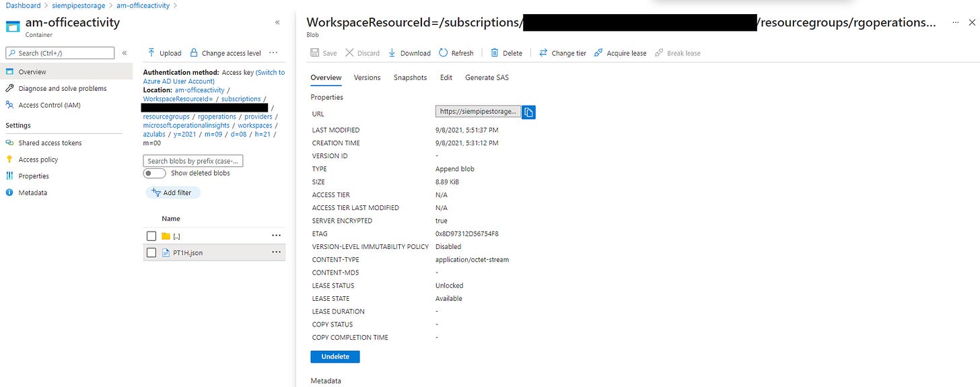Screen dimensions: 980x387
Task: Close the blob details panel
Action: click(x=972, y=22)
